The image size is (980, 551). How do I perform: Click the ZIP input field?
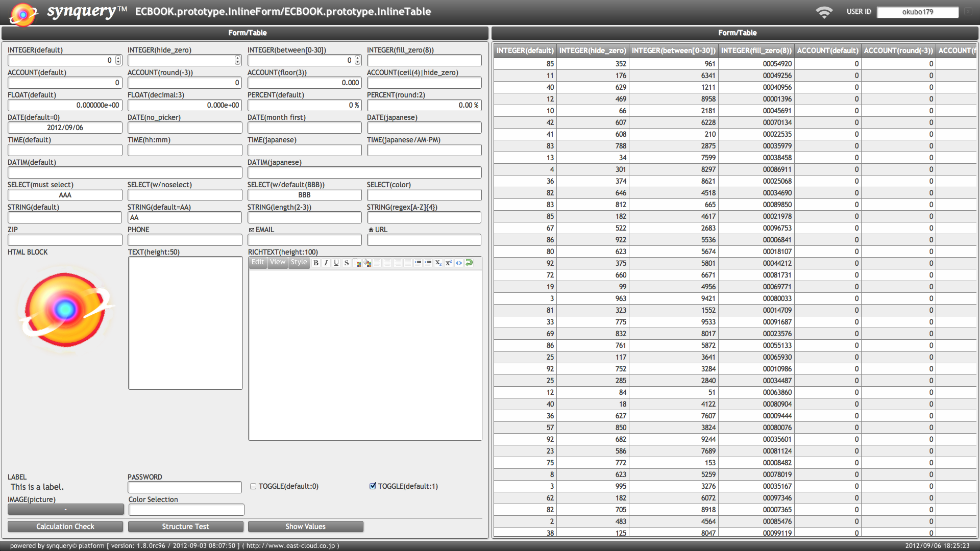pos(65,240)
